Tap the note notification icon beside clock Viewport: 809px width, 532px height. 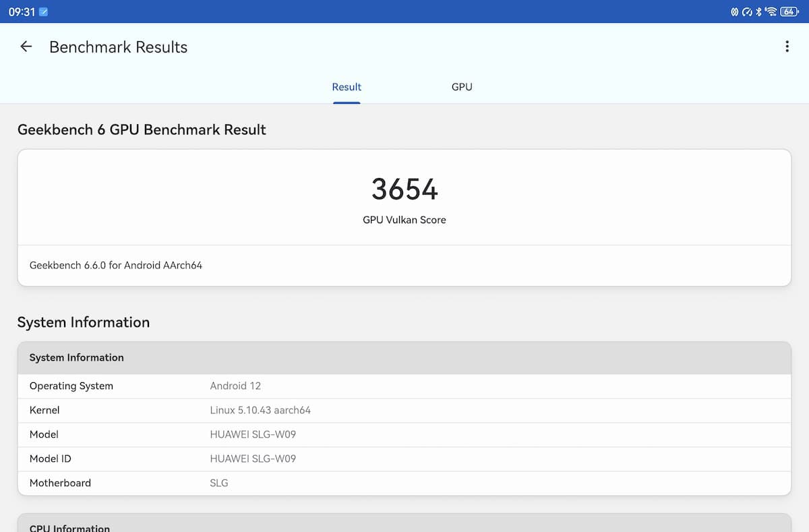44,12
